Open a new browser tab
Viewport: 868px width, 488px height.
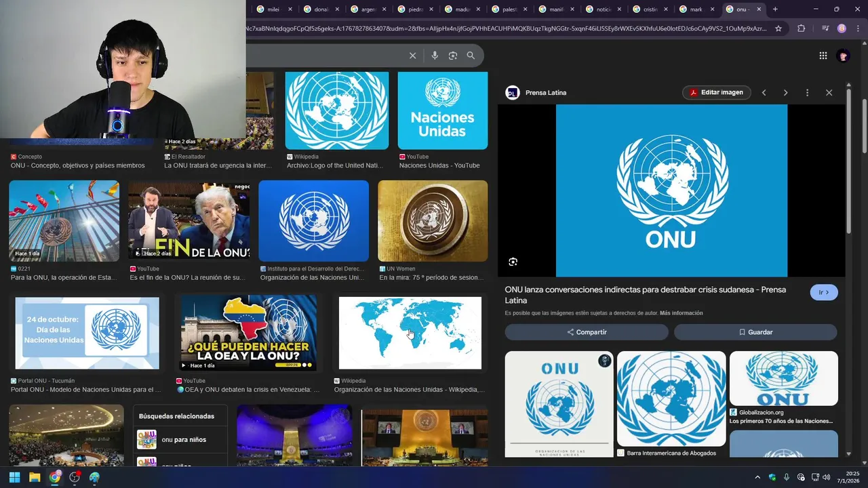tap(775, 9)
